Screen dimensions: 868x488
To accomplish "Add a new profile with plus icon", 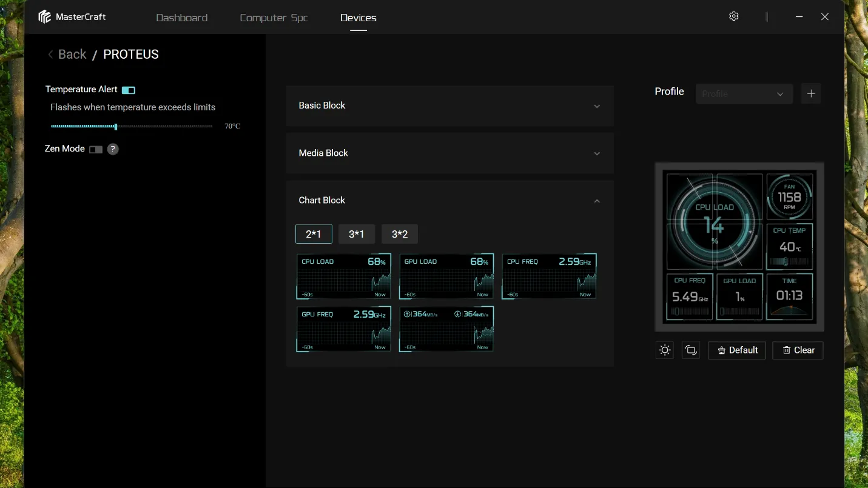I will click(811, 94).
